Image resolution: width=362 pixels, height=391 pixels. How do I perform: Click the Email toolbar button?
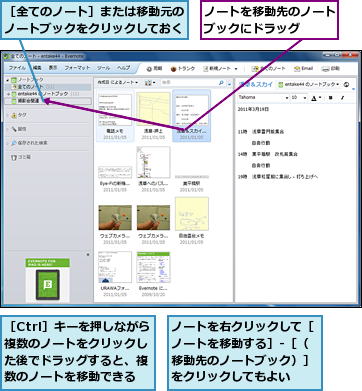303,69
